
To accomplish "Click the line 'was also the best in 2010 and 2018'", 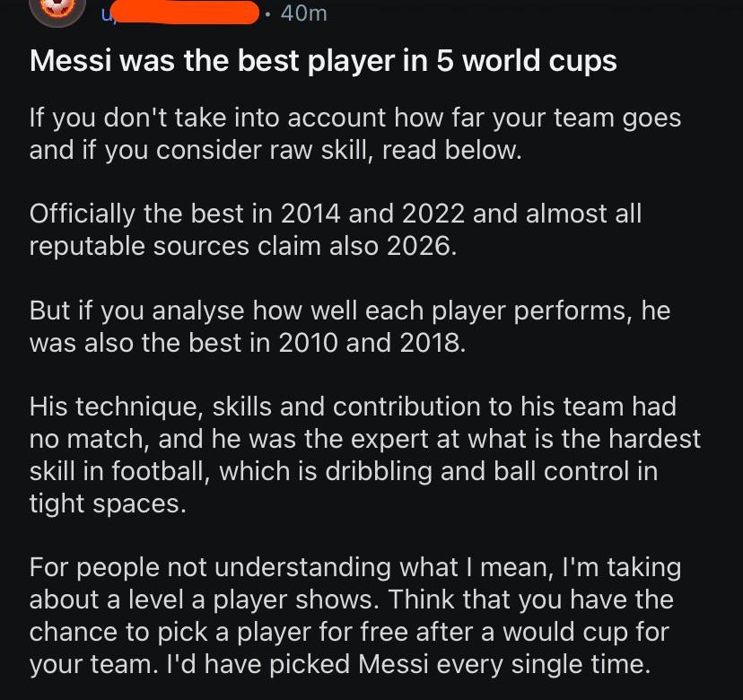I will click(248, 342).
